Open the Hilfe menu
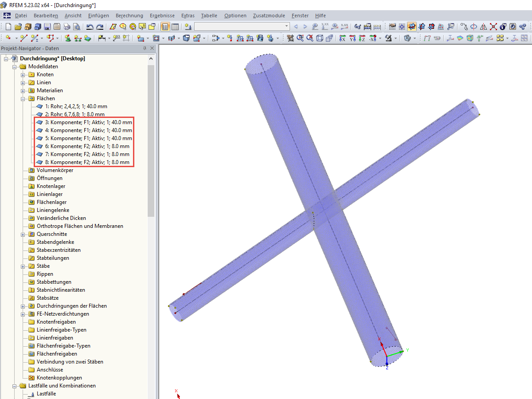The height and width of the screenshot is (399, 532). [x=320, y=16]
